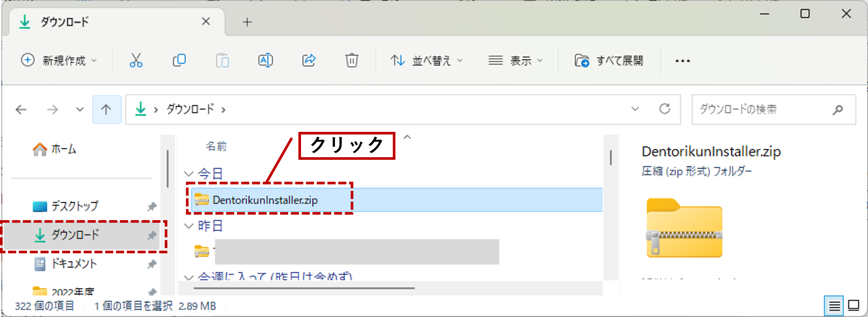Click the Copy icon in toolbar
Viewport: 868px width, 317px height.
click(x=179, y=61)
